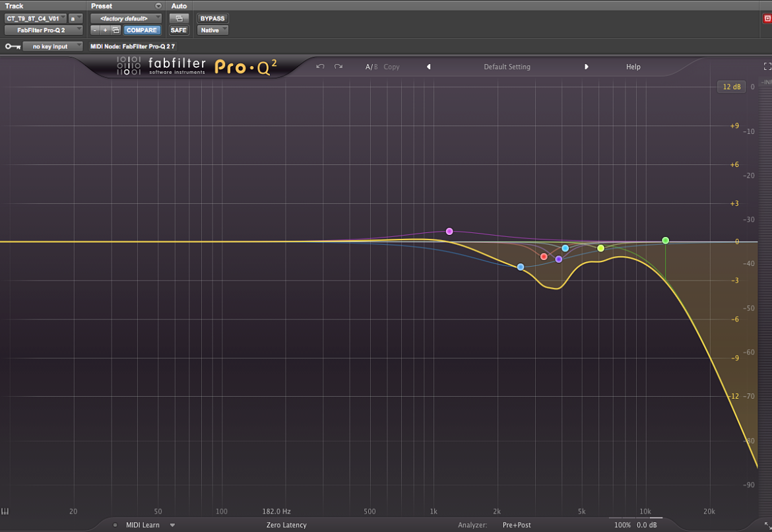This screenshot has height=532, width=772.
Task: Open the FabFilter Pro-Q 2 plug-in selector
Action: tap(44, 30)
